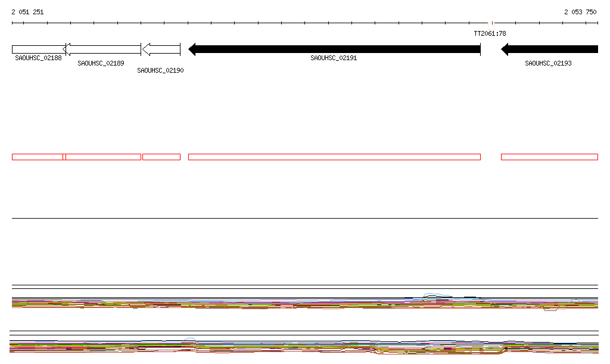The image size is (610, 364).
Task: Select the red outline box under SAOUHSC_02188
Action: tap(37, 157)
